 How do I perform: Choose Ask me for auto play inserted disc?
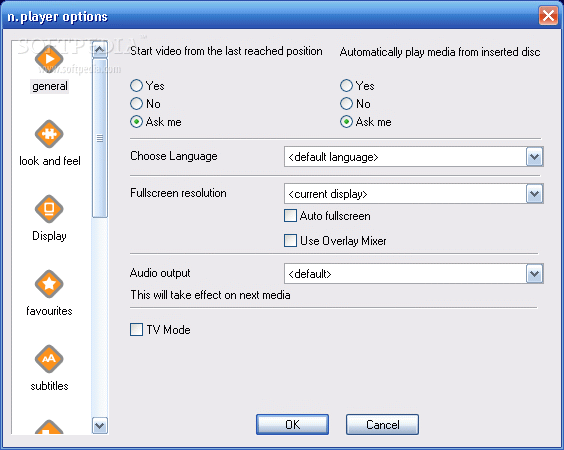point(346,122)
